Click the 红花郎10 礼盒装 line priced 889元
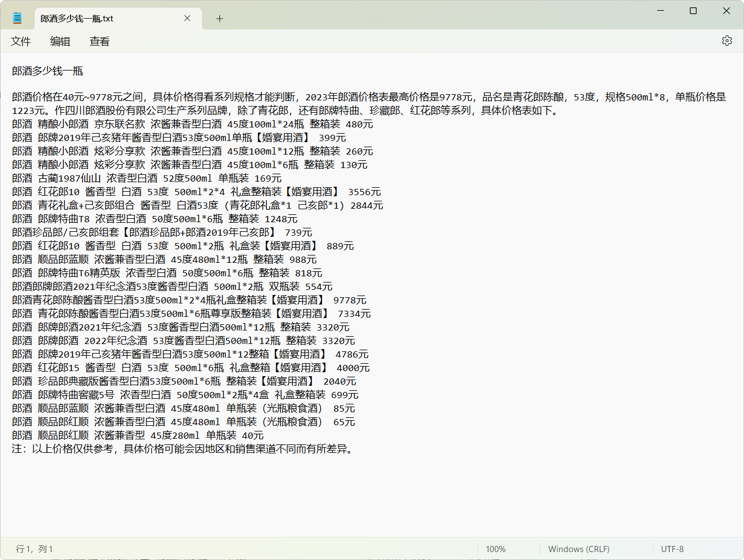This screenshot has height=560, width=744. pyautogui.click(x=183, y=246)
